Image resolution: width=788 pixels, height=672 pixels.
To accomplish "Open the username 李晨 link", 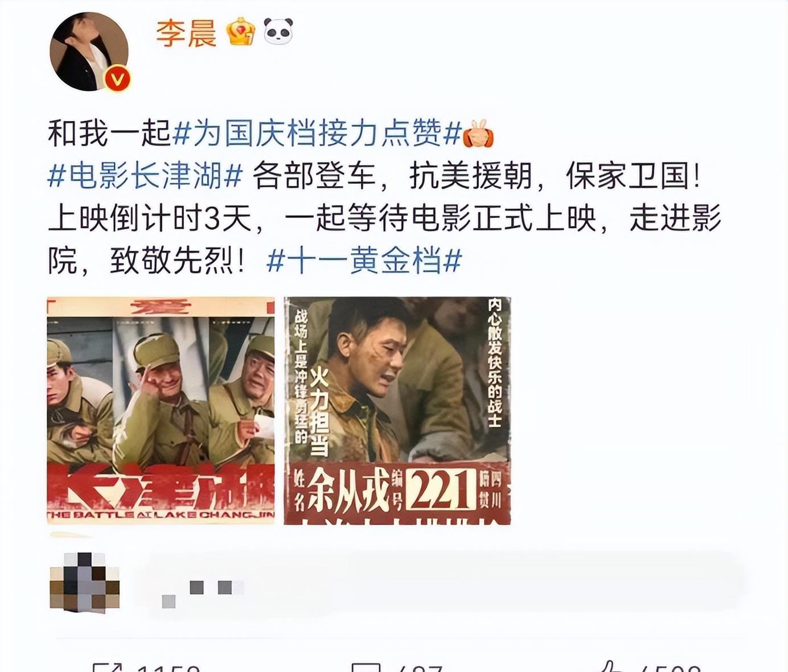I will pos(186,32).
